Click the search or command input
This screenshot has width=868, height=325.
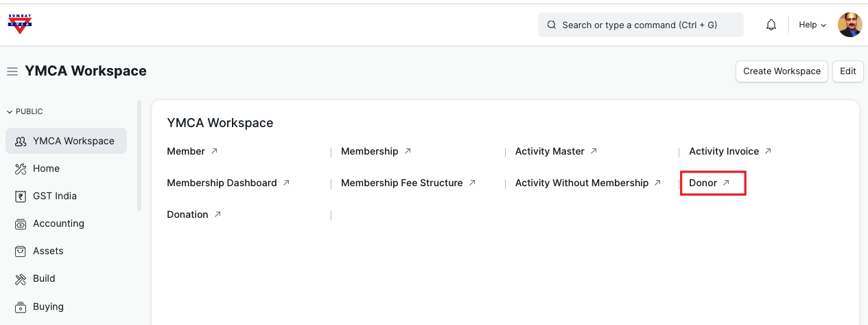tap(640, 25)
